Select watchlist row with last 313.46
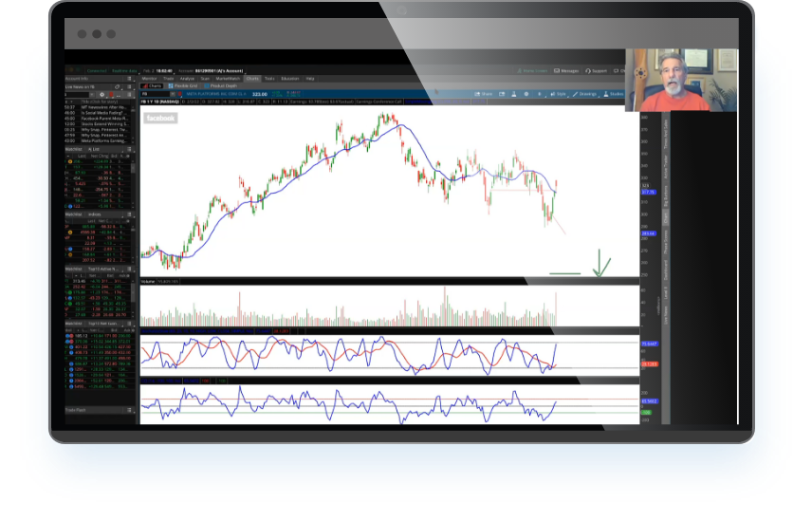Image resolution: width=812 pixels, height=521 pixels. point(97,281)
